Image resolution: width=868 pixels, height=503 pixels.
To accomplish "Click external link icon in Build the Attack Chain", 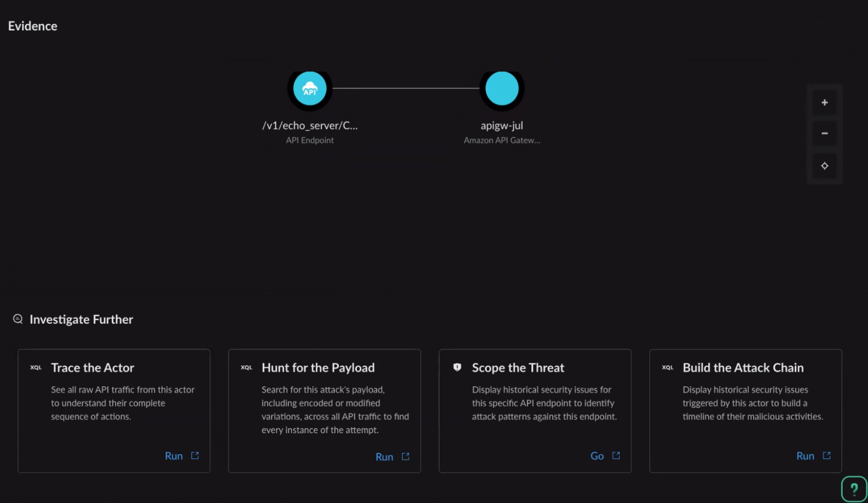I will tap(827, 456).
